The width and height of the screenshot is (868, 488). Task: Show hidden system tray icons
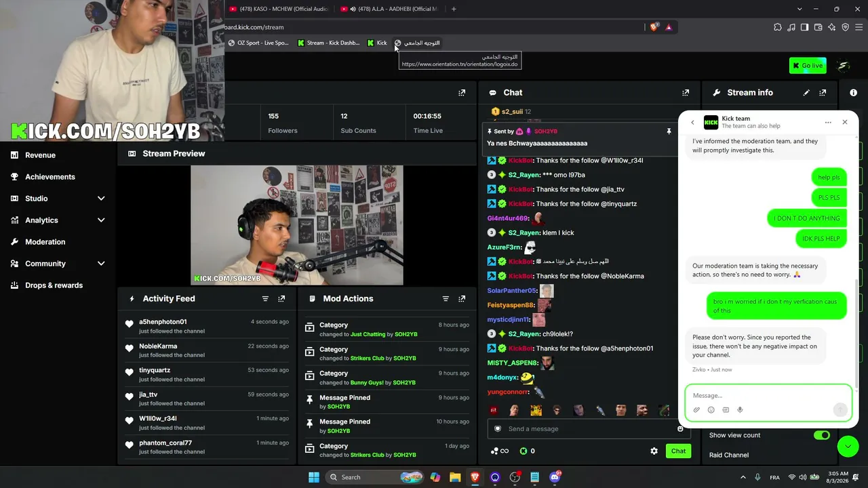(743, 477)
